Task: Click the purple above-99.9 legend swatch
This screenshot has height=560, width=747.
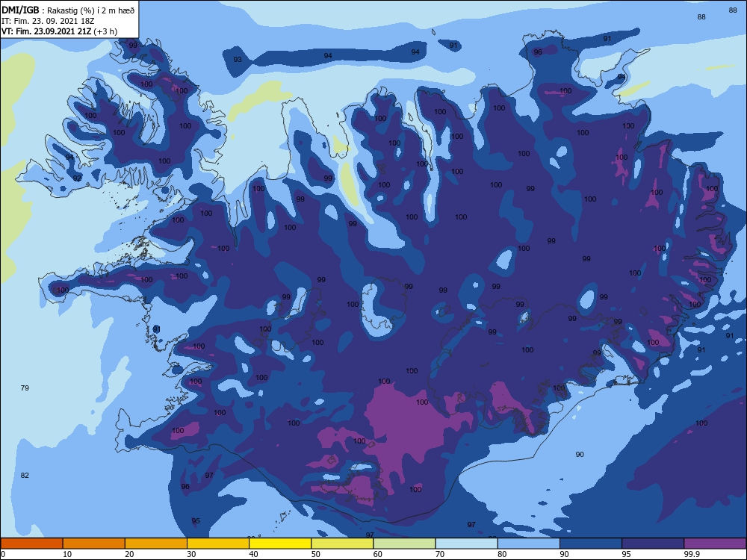Action: click(x=715, y=544)
